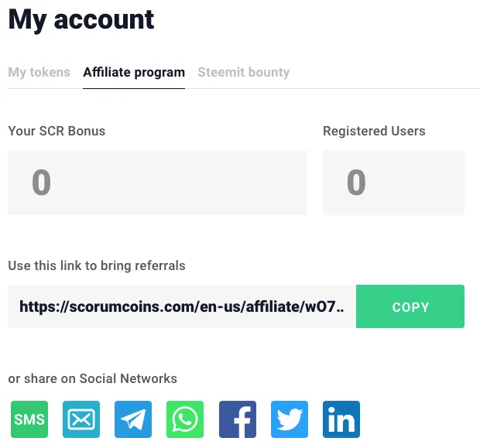The image size is (480, 448).
Task: Share the link on Facebook
Action: point(238,420)
